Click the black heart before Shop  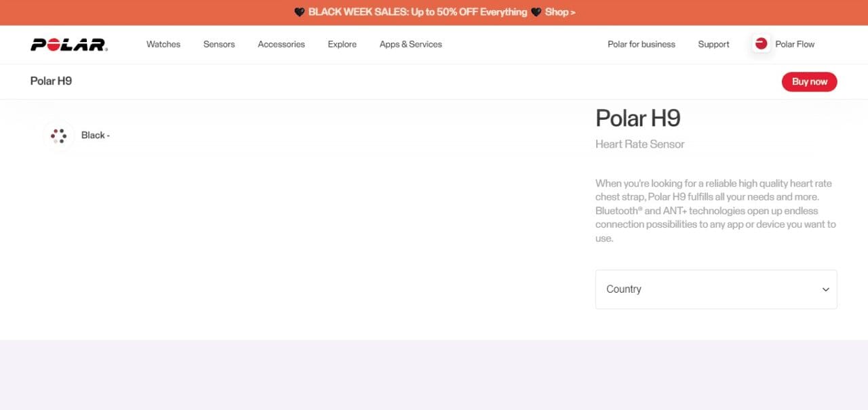[x=536, y=12]
